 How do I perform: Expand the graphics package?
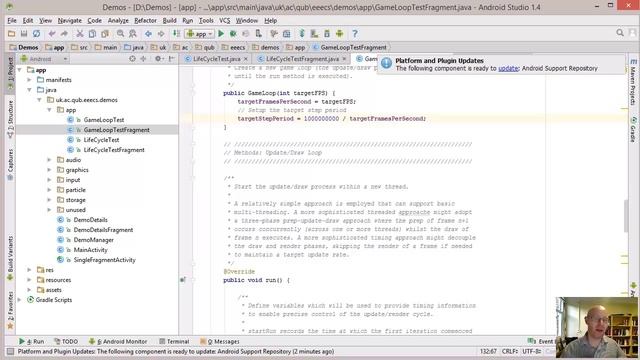[49, 170]
